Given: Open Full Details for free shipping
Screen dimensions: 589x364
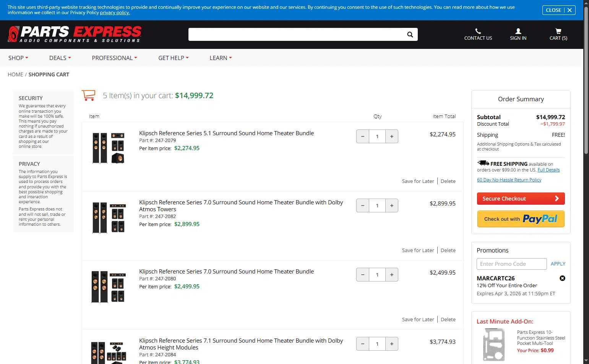Looking at the screenshot, I should click(x=548, y=170).
